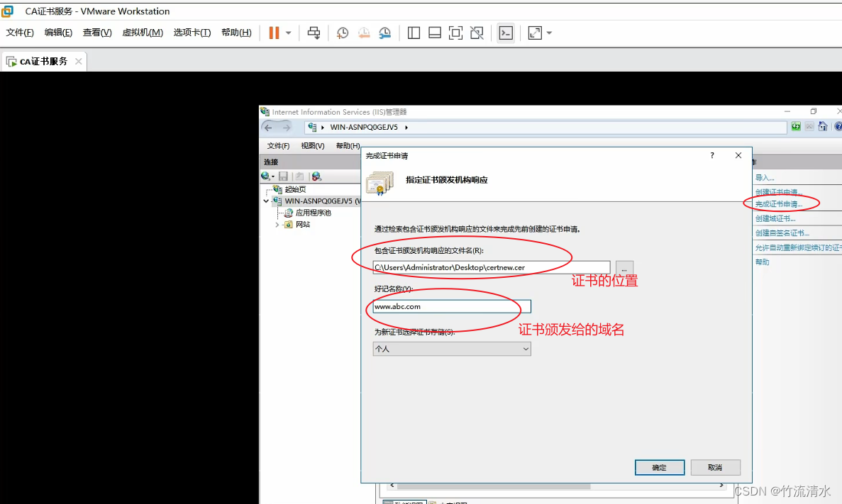Screen dimensions: 842x504
Task: Open VMware 编辑(E) menu
Action: point(58,33)
